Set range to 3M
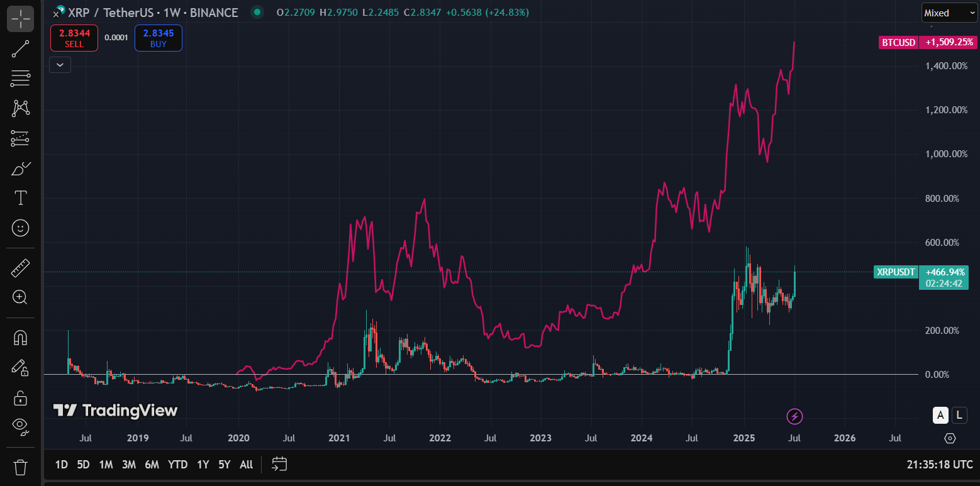This screenshot has height=486, width=980. (x=129, y=465)
